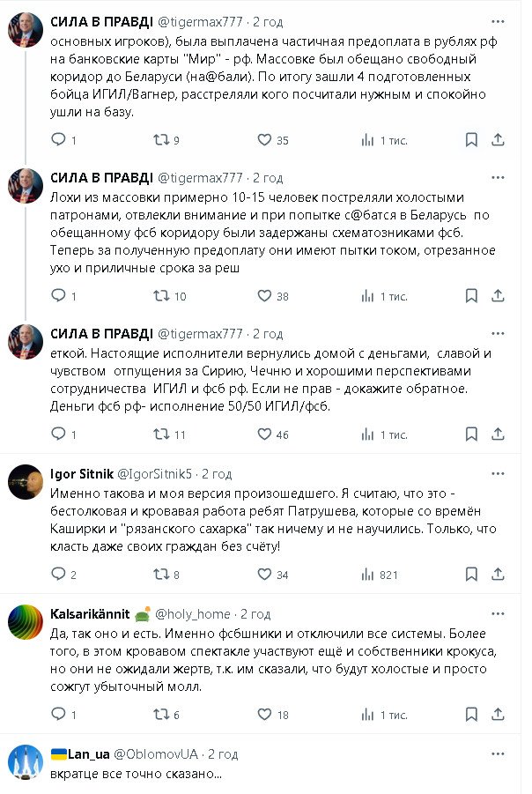Reply to the Kalsarikännit comment
Screen dimensions: 532x794
pos(59,714)
